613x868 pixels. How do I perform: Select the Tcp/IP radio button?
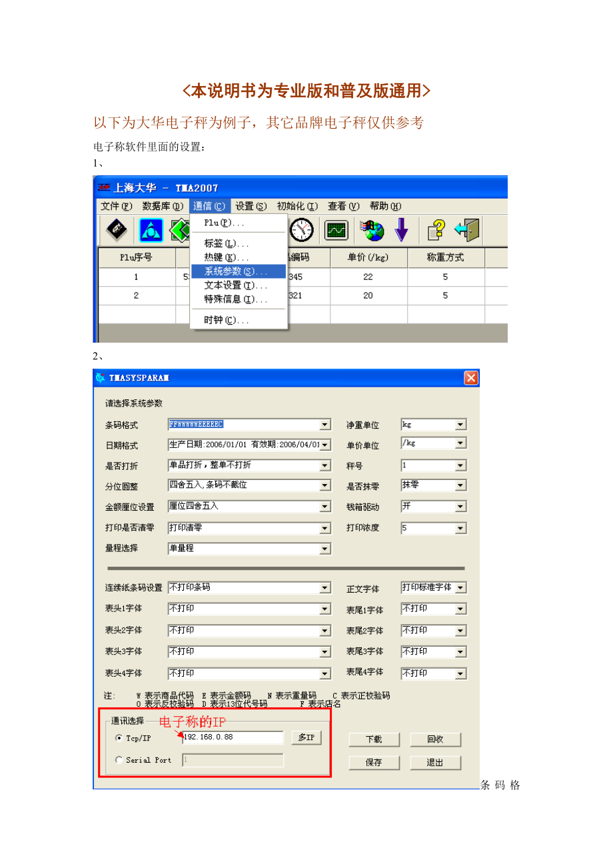119,738
